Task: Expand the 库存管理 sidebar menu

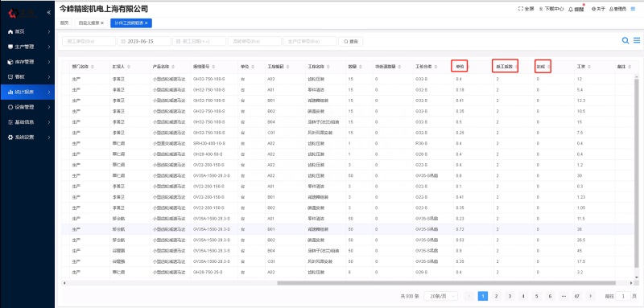Action: (x=27, y=62)
